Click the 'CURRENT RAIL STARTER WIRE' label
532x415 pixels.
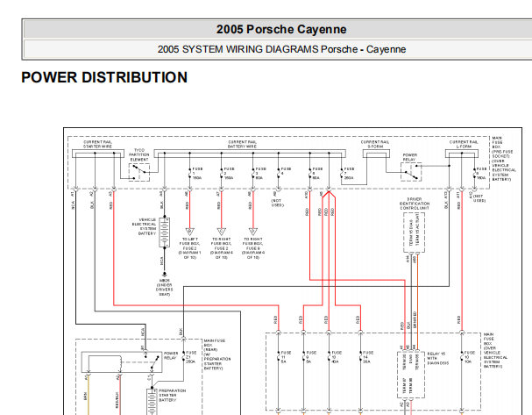point(97,144)
